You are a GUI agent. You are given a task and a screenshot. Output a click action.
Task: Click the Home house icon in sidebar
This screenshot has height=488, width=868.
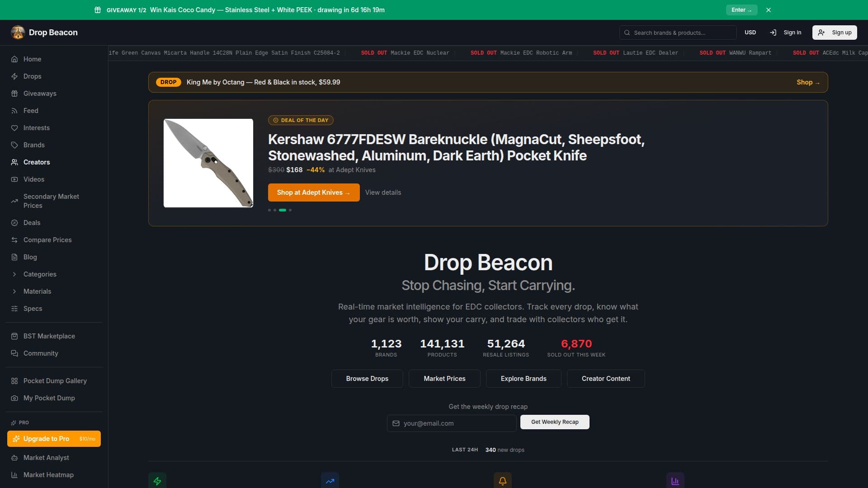[x=14, y=59]
